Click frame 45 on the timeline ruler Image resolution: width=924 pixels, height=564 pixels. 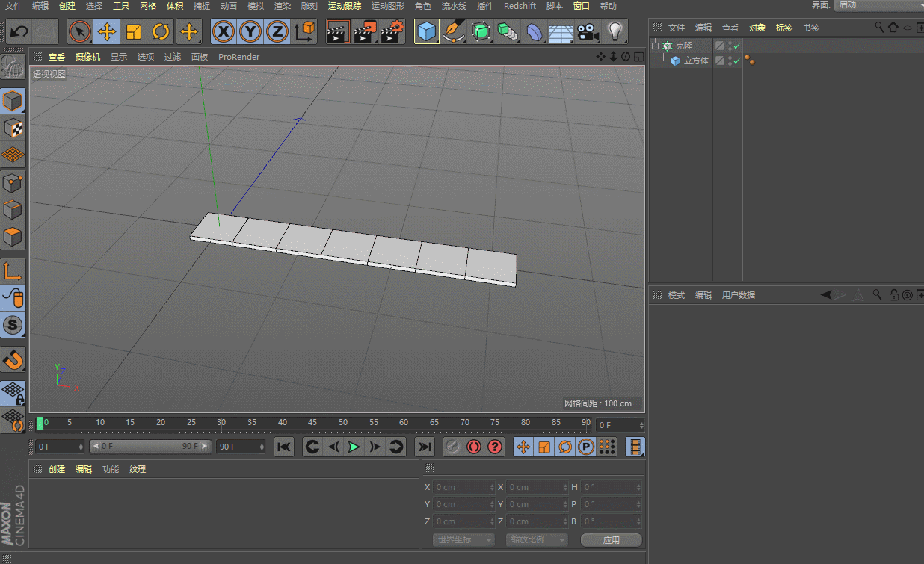(x=312, y=423)
